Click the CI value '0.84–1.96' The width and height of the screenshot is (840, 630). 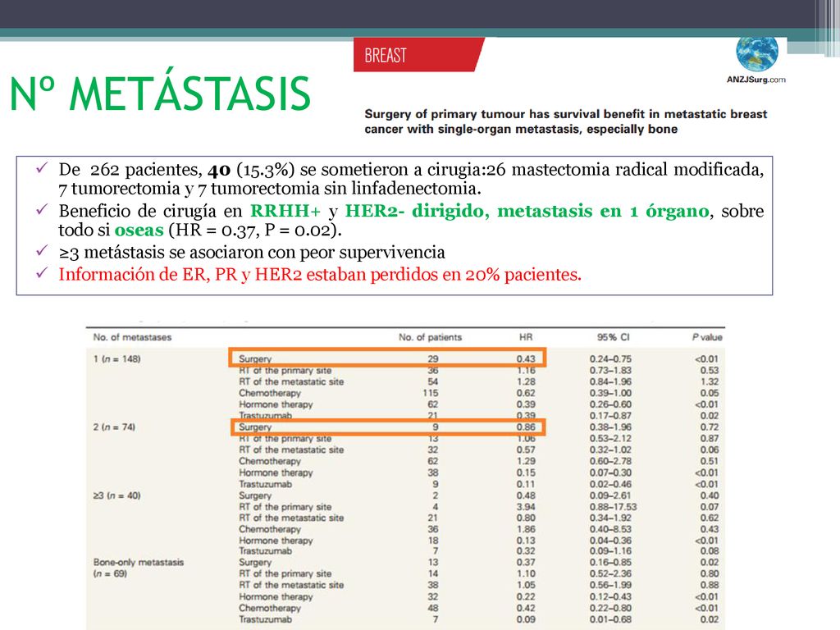point(610,381)
